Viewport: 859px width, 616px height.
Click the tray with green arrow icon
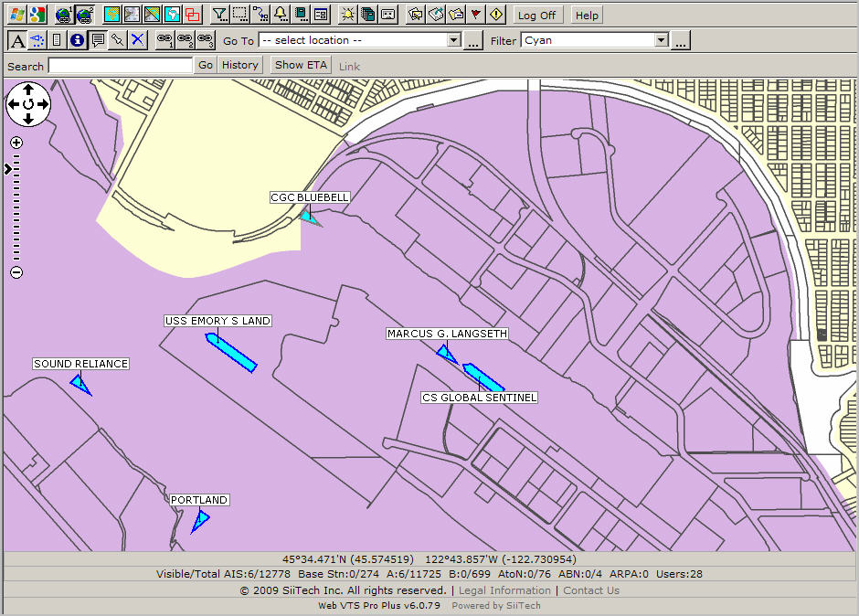[436, 15]
